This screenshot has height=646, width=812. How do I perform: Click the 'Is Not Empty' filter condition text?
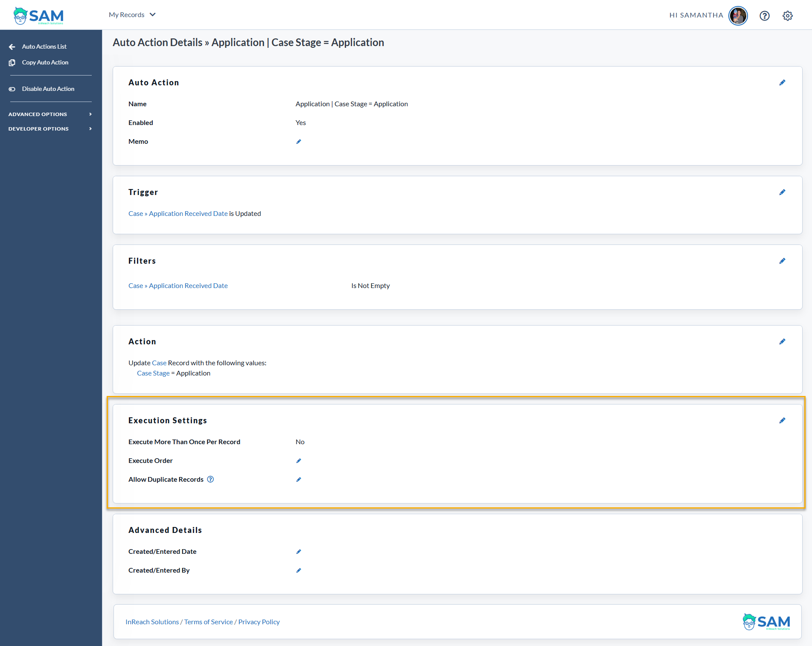[370, 286]
